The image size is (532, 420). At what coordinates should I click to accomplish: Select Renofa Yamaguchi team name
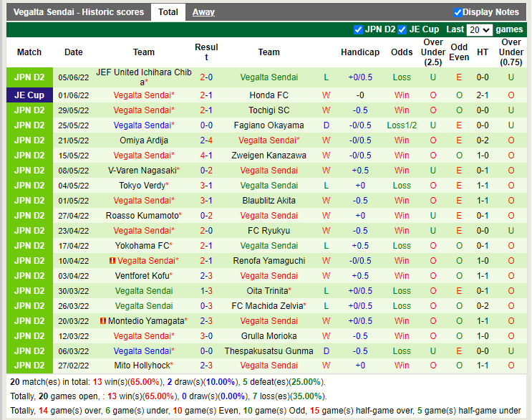click(x=269, y=261)
